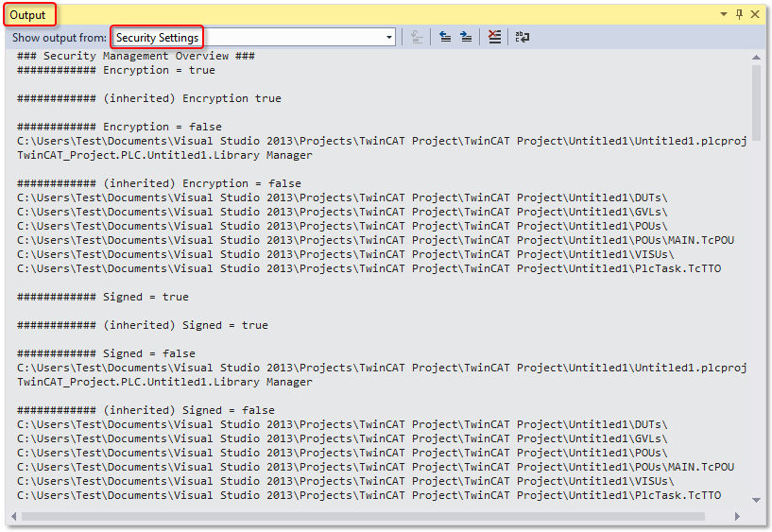Click the PlcTask.TcTTO path under inherited Signed false
This screenshot has height=532, width=772.
tap(369, 495)
